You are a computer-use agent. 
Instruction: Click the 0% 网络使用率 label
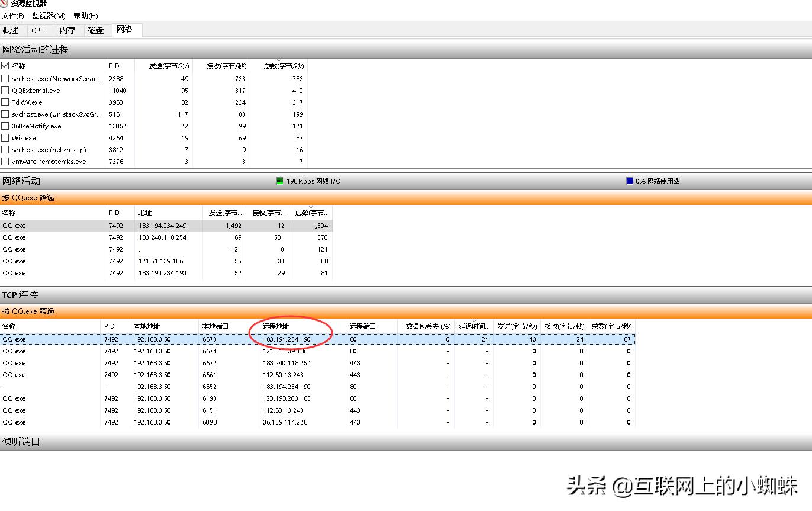(x=658, y=181)
